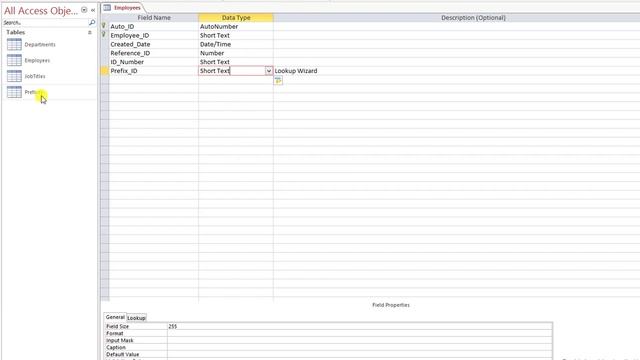
Task: Open the Prefix_ID data type dropdown arrow
Action: click(x=269, y=71)
